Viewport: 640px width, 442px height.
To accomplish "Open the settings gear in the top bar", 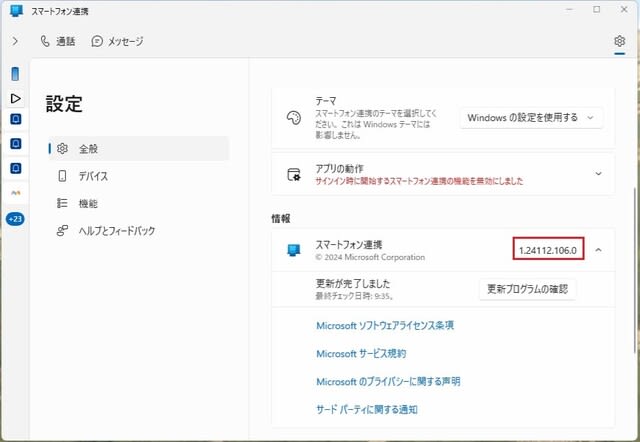I will pos(619,41).
